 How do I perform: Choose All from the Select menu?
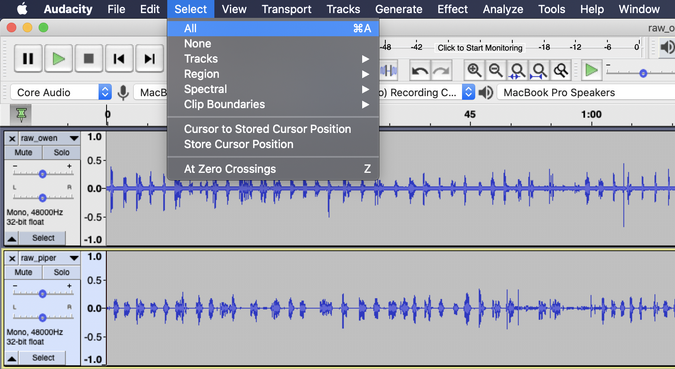tap(273, 28)
